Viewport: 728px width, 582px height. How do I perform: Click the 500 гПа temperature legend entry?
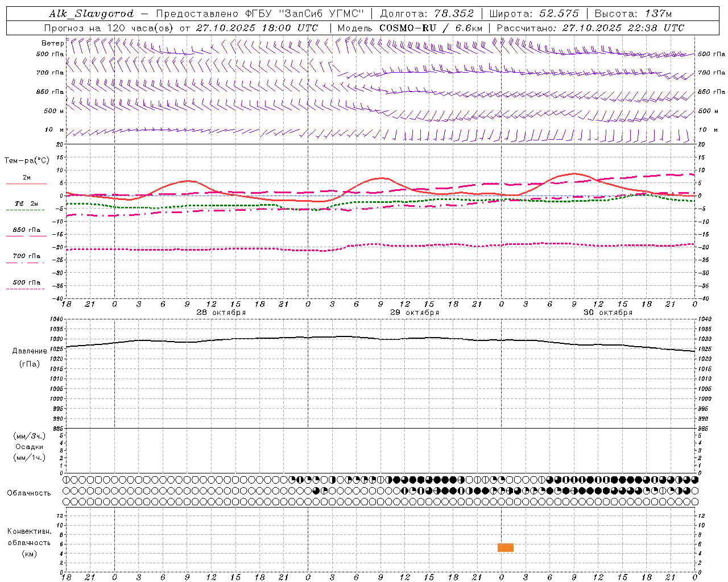[x=27, y=282]
